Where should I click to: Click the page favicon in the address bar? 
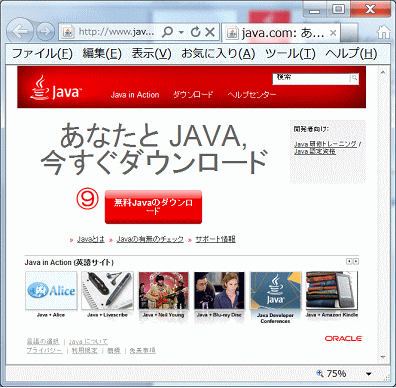pos(68,32)
